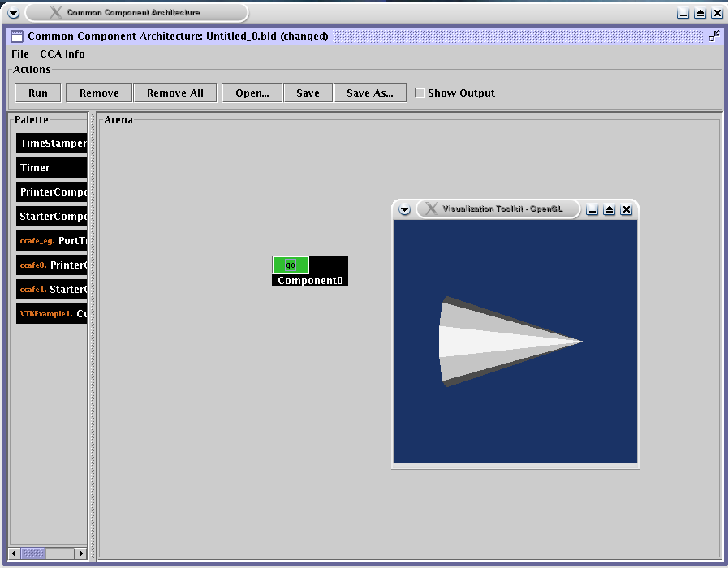Select the Timer palette component
The image size is (728, 568).
(x=52, y=168)
